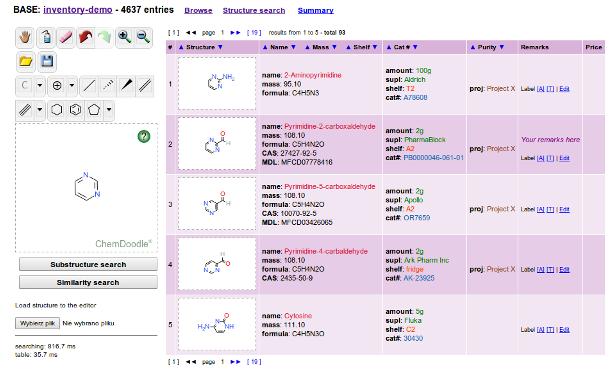Open the triple bond dropdown arrow

click(x=40, y=110)
